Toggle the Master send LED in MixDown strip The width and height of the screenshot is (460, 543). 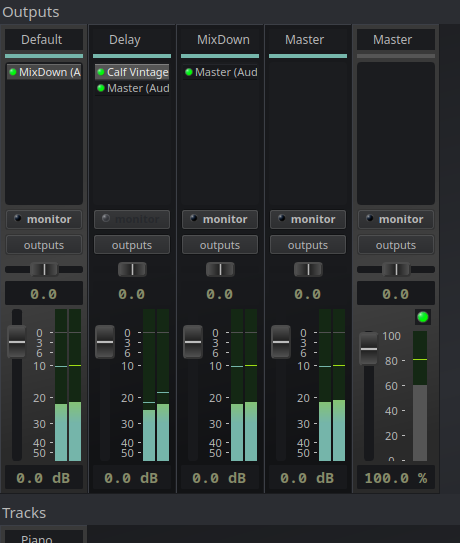click(189, 72)
